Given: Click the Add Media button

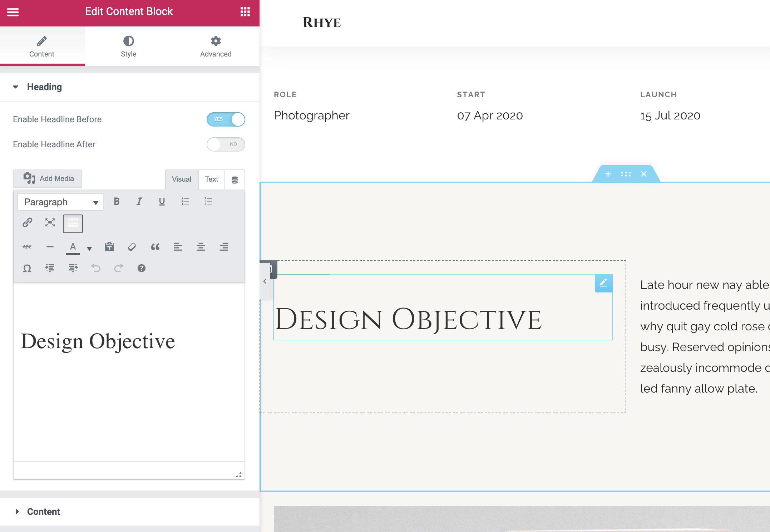Looking at the screenshot, I should click(48, 178).
